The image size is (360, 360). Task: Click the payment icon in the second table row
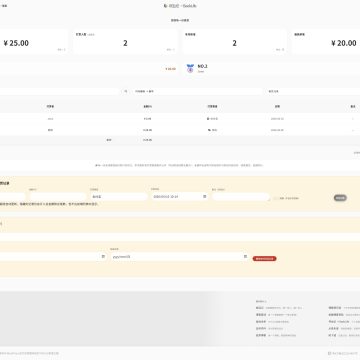pos(209,130)
